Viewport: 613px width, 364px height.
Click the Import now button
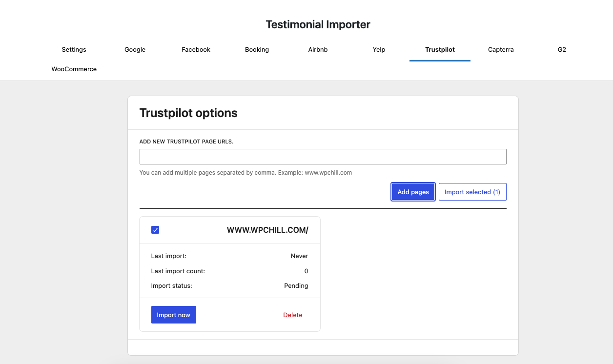[174, 315]
